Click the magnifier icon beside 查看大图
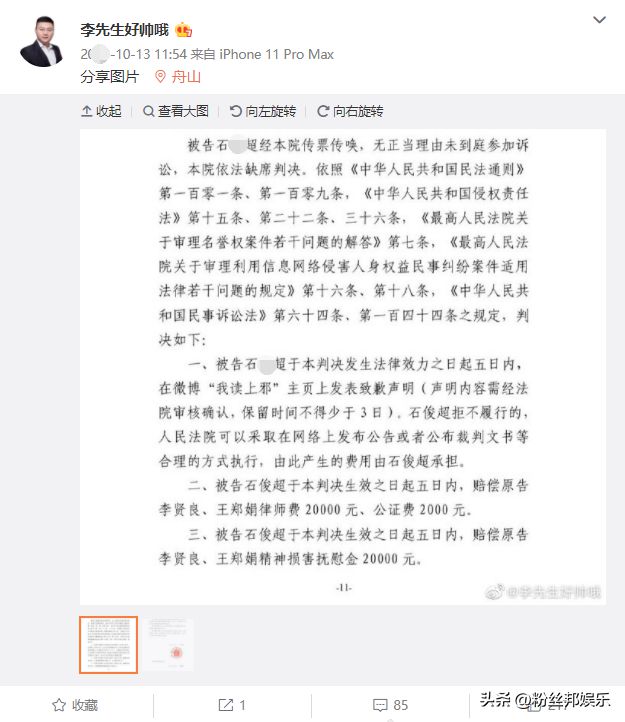Viewport: 625px width, 722px height. (x=148, y=111)
